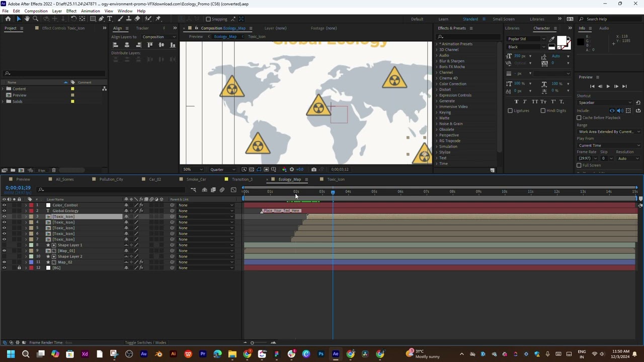
Task: Open the Align Layers to Composition dropdown
Action: (x=159, y=37)
